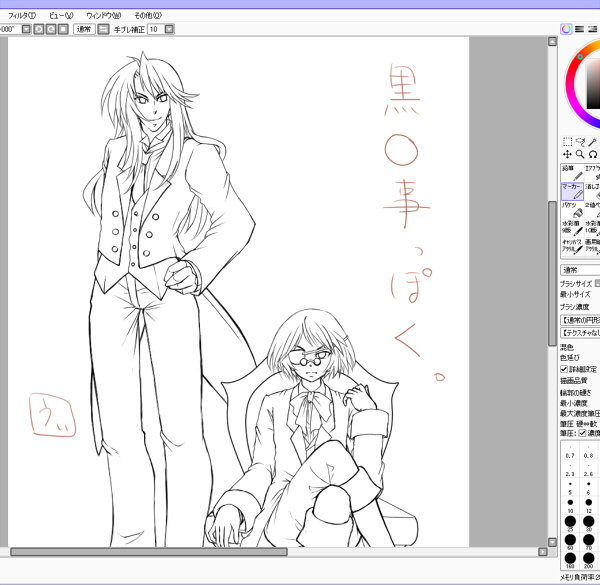This screenshot has height=585, width=600.
Task: Choose the マーカー marker brush
Action: [572, 191]
